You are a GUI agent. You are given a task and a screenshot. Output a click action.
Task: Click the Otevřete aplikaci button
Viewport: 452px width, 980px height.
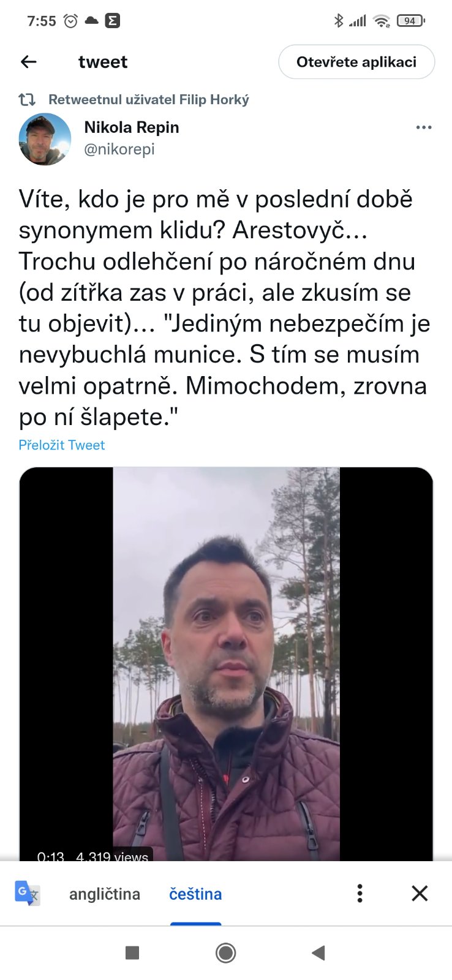356,62
